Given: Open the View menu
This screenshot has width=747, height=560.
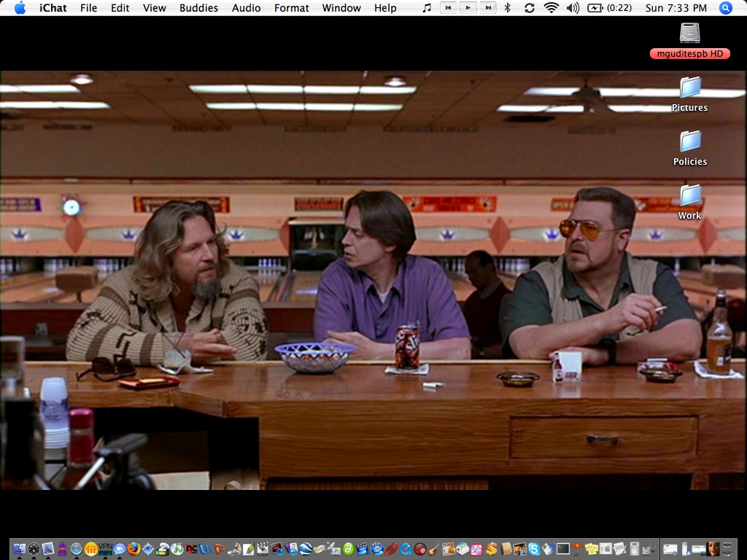Looking at the screenshot, I should (155, 8).
